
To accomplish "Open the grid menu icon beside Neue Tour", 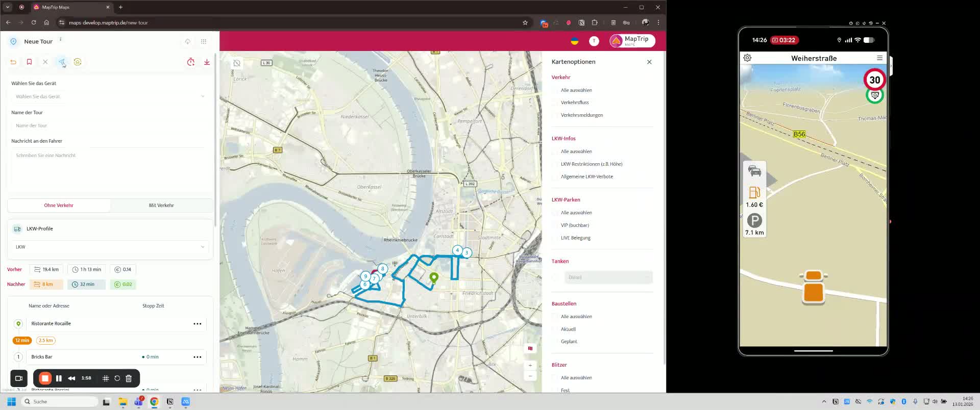I will pyautogui.click(x=204, y=41).
